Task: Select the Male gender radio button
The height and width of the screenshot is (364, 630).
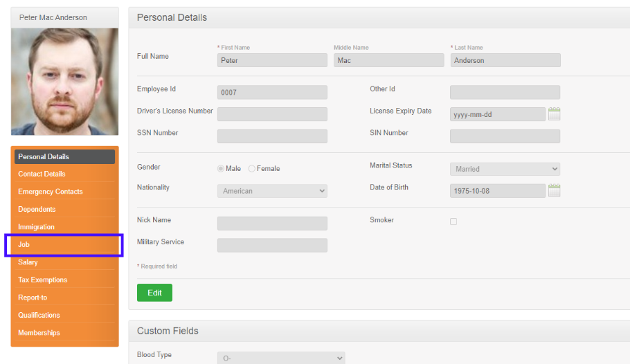Action: (x=221, y=169)
